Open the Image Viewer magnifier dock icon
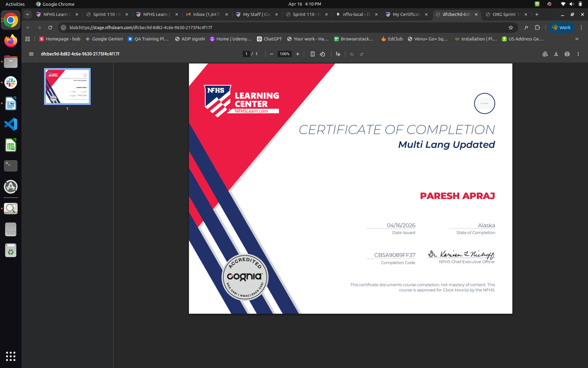Image resolution: width=588 pixels, height=368 pixels. click(x=11, y=209)
